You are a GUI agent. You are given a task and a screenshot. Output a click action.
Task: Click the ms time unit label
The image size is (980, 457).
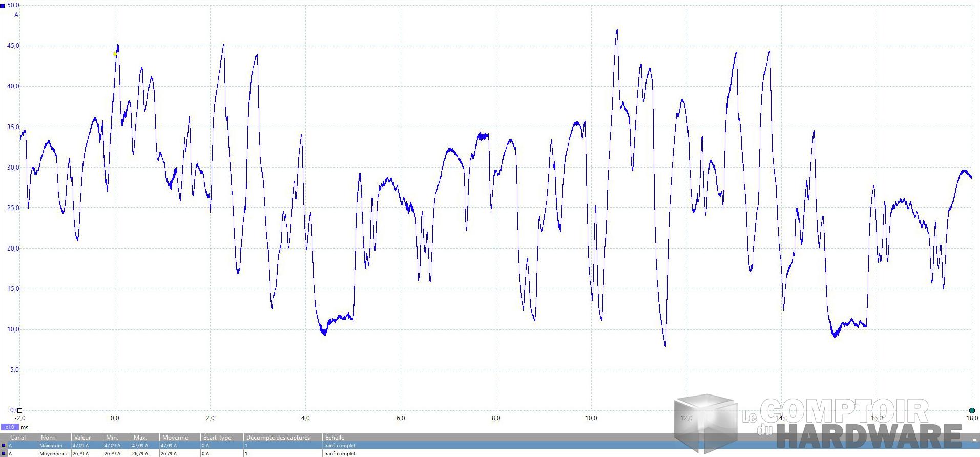pyautogui.click(x=25, y=427)
